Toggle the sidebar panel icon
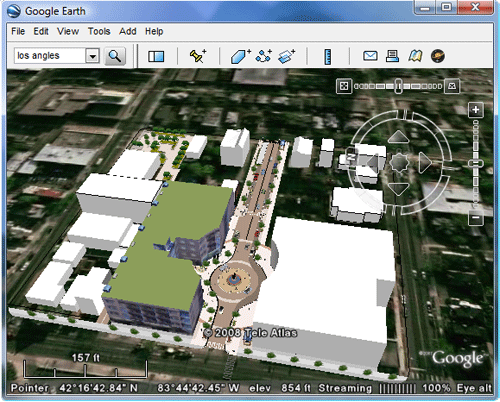The image size is (500, 402). point(156,56)
